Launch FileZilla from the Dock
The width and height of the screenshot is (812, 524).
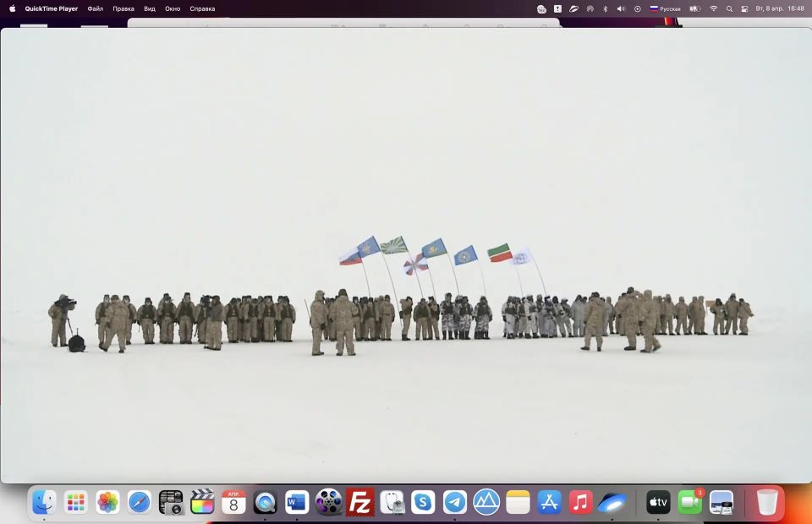360,502
